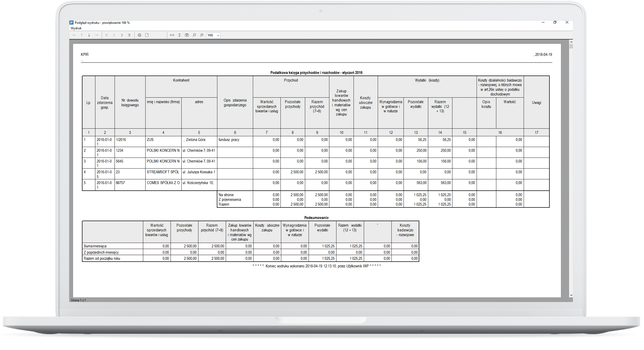Image resolution: width=644 pixels, height=350 pixels.
Task: Click the 'Na stronie' totals label
Action: 226,195
